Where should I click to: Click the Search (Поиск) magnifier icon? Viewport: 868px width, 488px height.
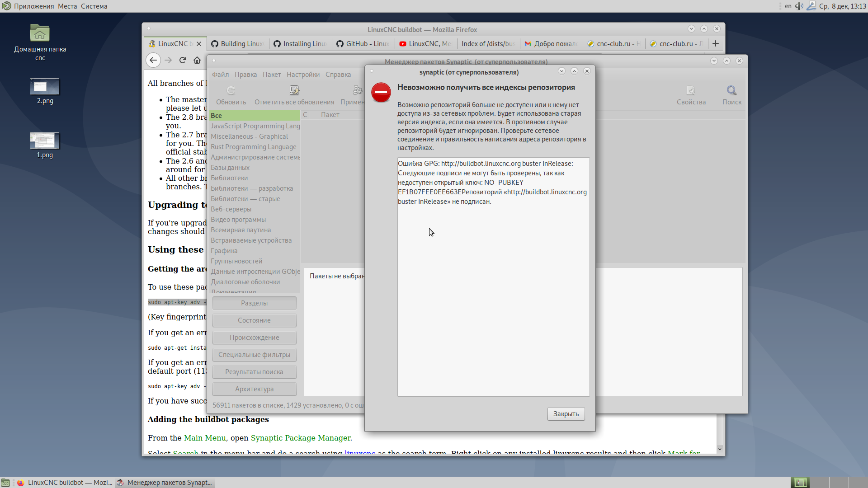[x=731, y=91]
